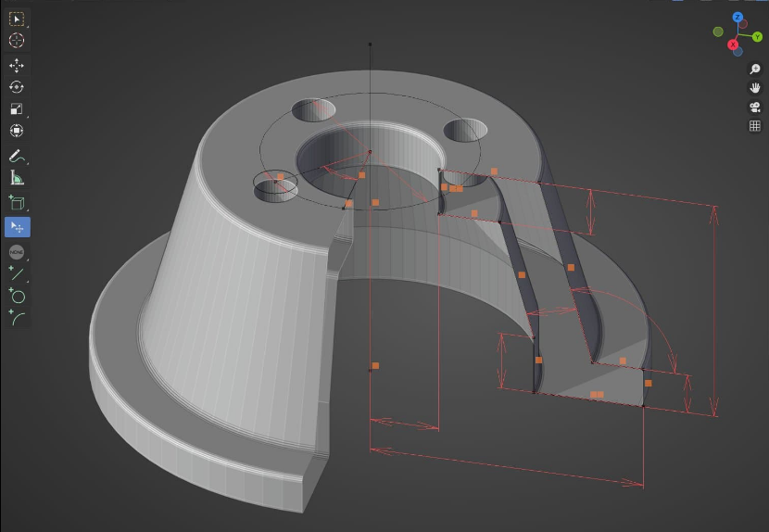Select the Annotate pencil tool
Screen dimensions: 769x532
click(17, 156)
